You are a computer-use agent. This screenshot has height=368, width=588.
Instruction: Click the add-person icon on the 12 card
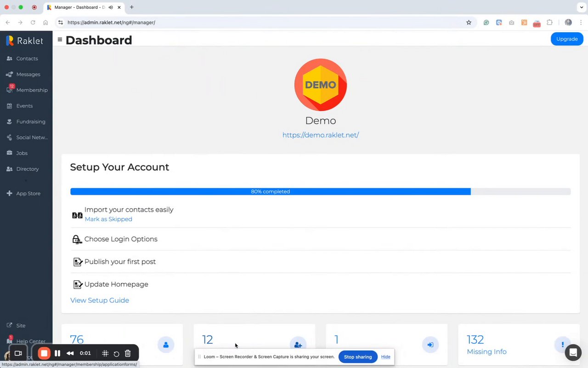(298, 345)
